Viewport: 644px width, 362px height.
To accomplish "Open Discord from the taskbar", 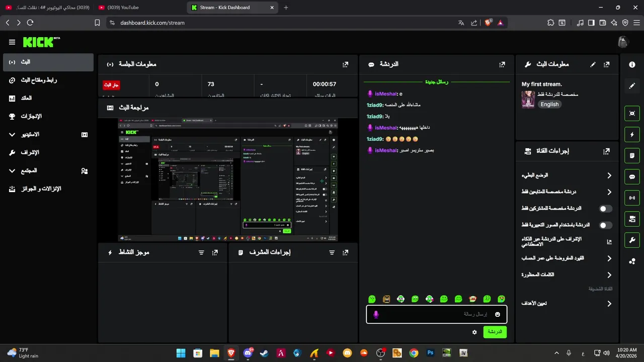I will (248, 353).
